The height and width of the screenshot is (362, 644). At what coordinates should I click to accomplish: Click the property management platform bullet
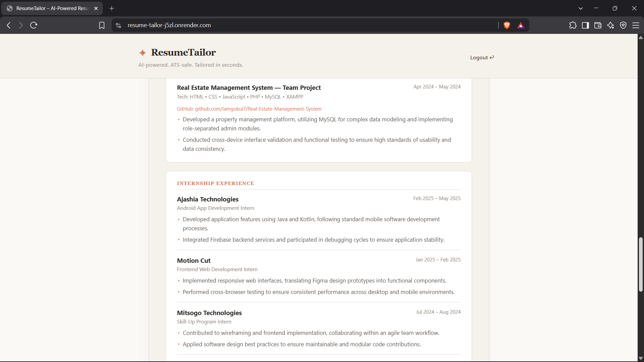pos(318,124)
